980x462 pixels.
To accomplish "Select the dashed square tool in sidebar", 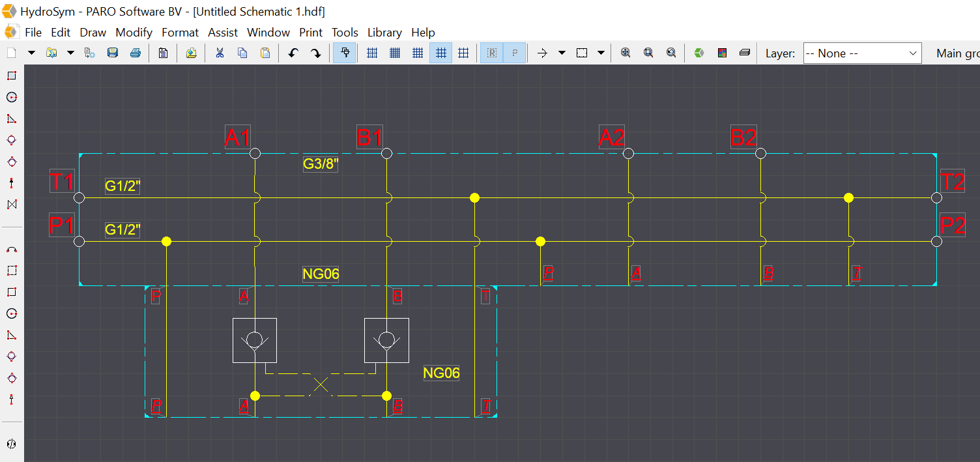I will 11,270.
